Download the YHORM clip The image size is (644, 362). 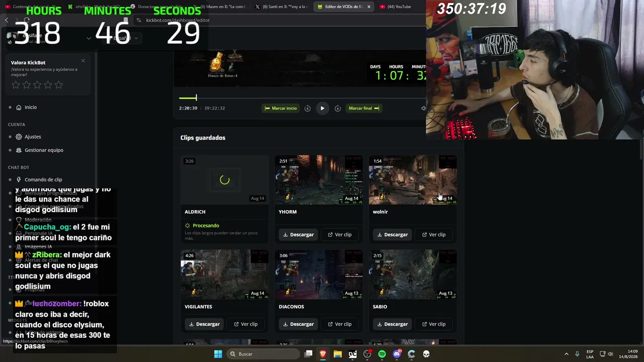298,234
